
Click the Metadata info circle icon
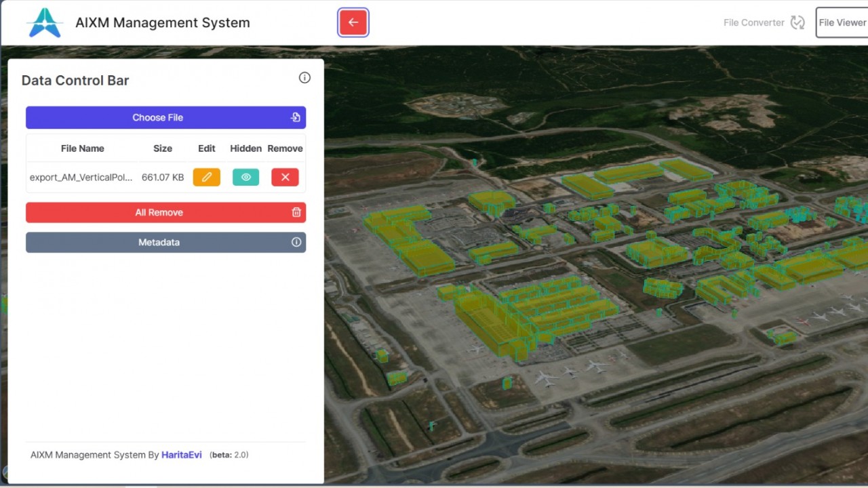[296, 242]
